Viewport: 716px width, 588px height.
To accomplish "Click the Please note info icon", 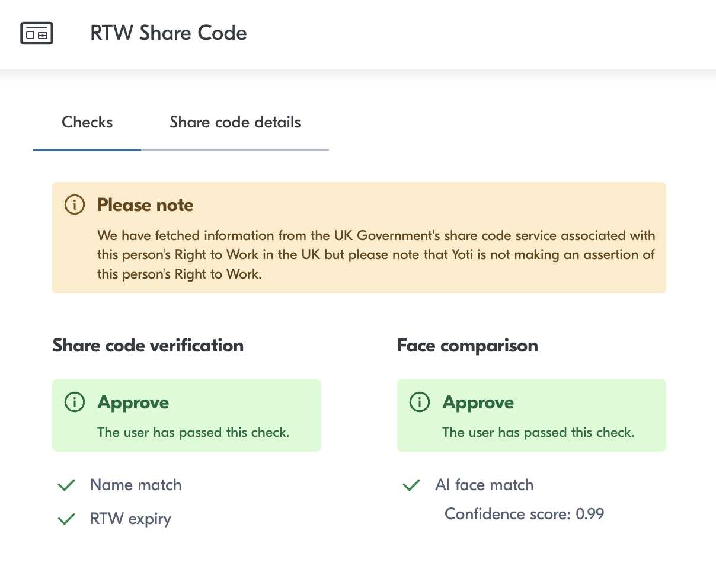I will (75, 205).
